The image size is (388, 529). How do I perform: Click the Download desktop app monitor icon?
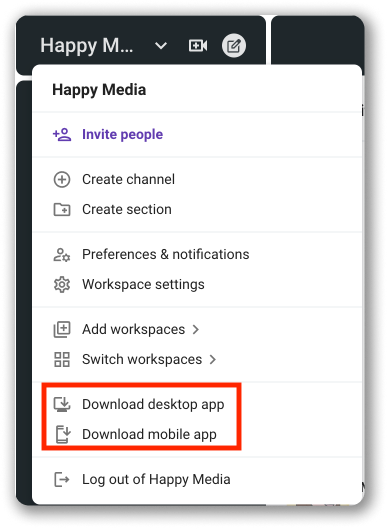pos(62,404)
